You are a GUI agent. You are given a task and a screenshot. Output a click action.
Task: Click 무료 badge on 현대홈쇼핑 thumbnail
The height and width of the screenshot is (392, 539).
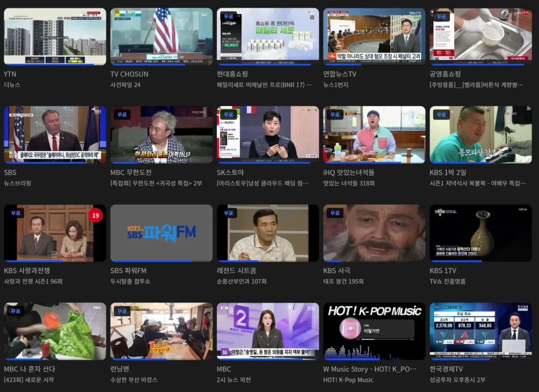click(x=228, y=16)
